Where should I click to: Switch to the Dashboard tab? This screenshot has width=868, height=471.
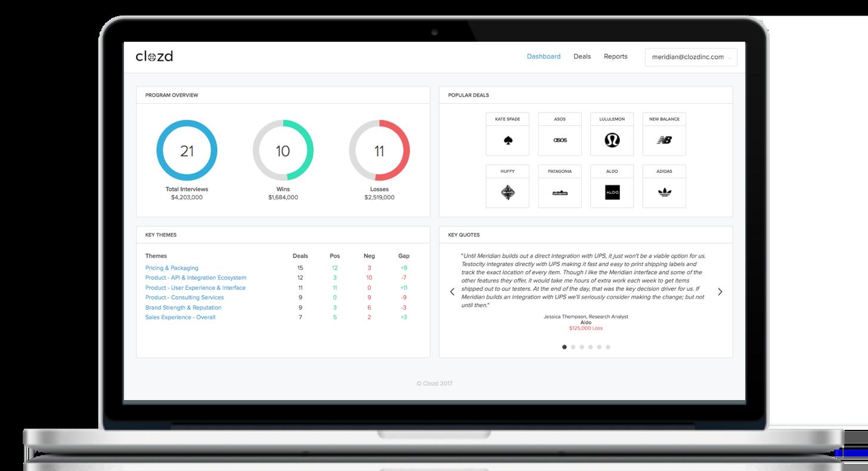544,57
